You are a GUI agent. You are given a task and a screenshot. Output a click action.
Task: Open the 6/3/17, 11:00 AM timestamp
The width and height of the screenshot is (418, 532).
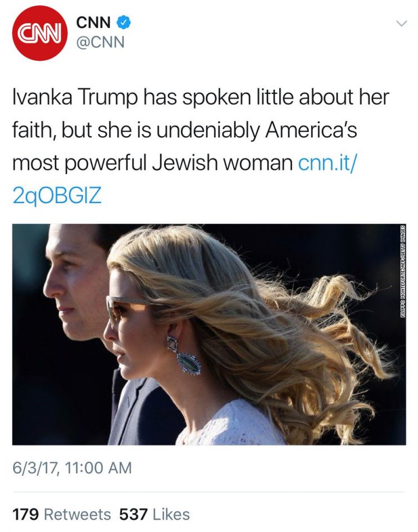(72, 467)
